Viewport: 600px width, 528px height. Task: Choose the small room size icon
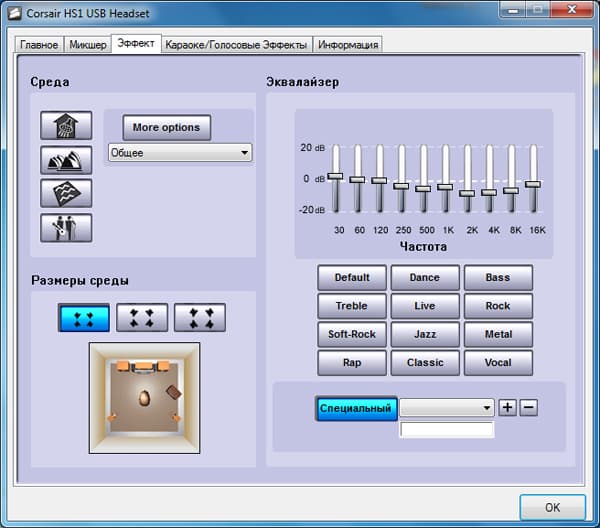(84, 318)
